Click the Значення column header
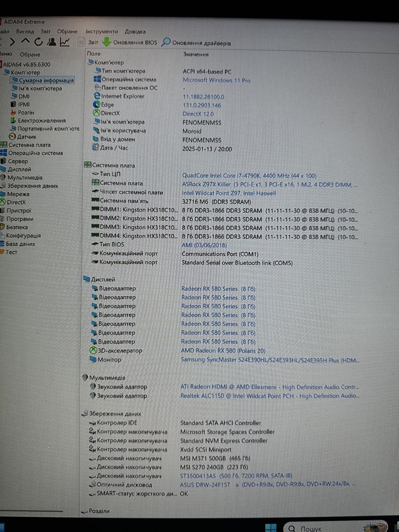This screenshot has width=399, height=532. 196,54
